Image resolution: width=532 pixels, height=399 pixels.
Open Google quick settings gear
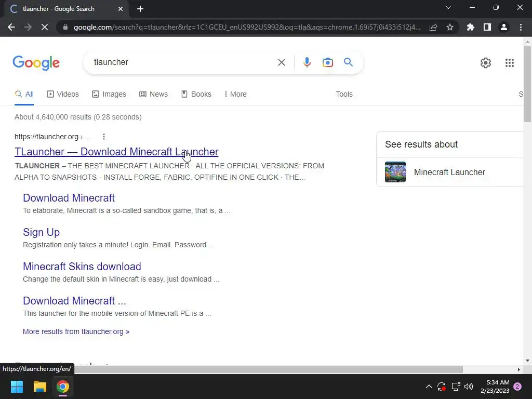(x=486, y=63)
